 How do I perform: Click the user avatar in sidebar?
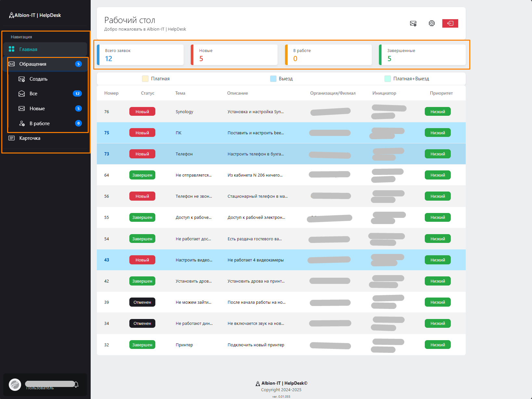tap(15, 385)
